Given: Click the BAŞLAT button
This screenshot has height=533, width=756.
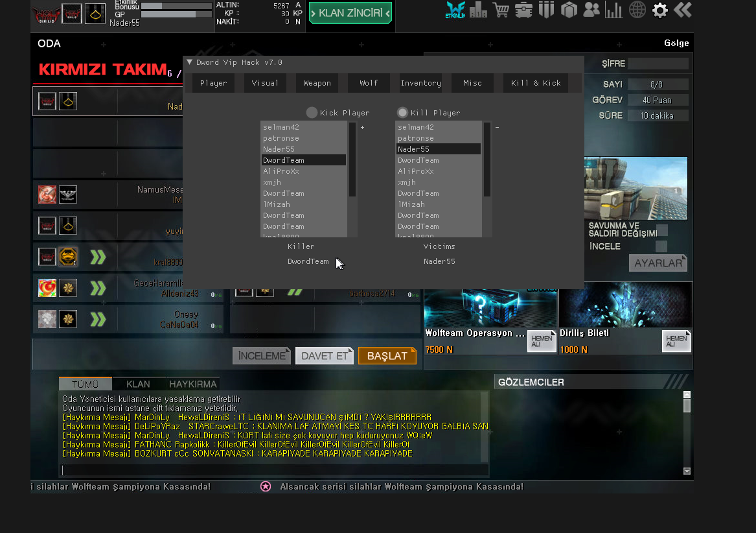Looking at the screenshot, I should click(x=387, y=356).
